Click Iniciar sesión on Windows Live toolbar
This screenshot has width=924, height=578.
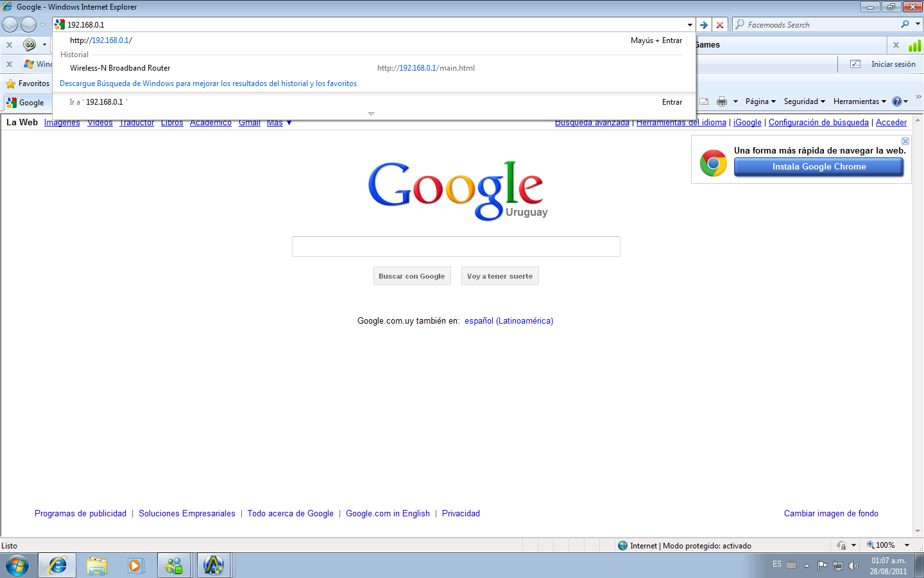(x=893, y=64)
